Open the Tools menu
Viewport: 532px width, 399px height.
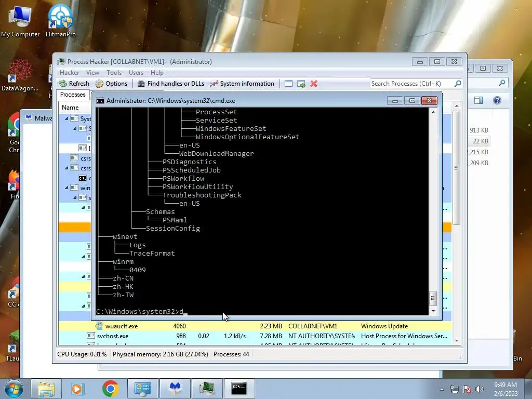[114, 73]
